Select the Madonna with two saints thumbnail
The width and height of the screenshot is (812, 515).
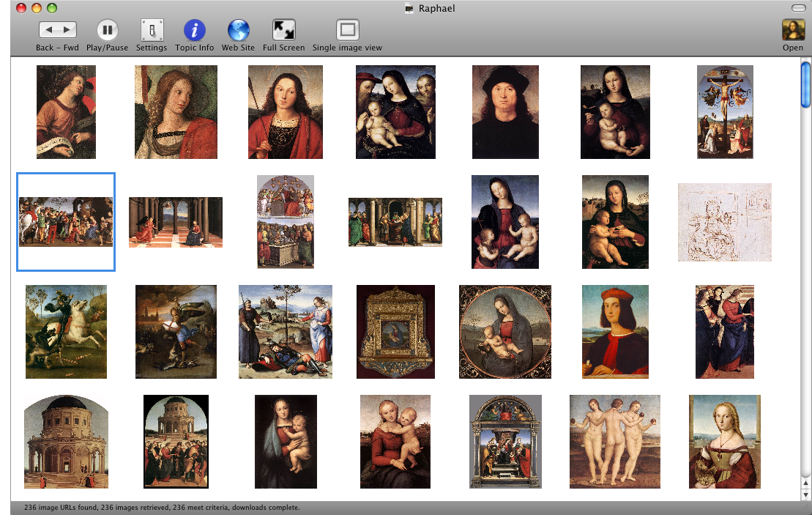[395, 112]
